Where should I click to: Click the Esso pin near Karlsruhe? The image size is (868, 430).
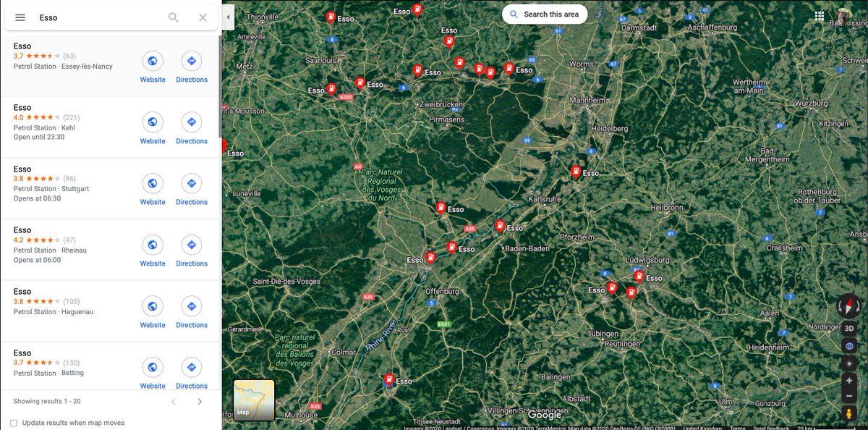[x=576, y=172]
